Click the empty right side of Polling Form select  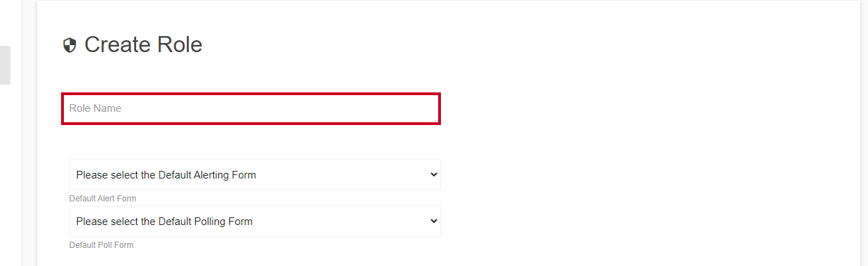coord(347,222)
